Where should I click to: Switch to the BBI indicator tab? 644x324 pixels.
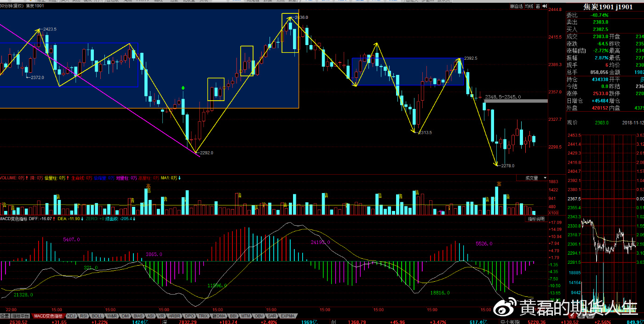point(233,316)
